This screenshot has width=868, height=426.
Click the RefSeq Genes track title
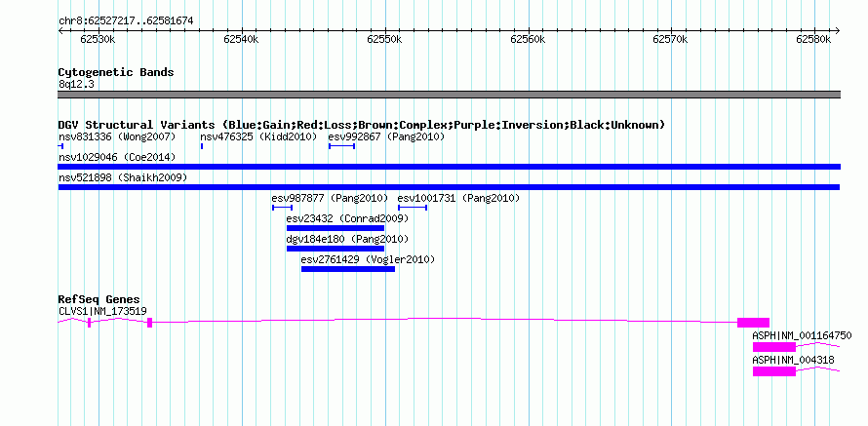(99, 300)
